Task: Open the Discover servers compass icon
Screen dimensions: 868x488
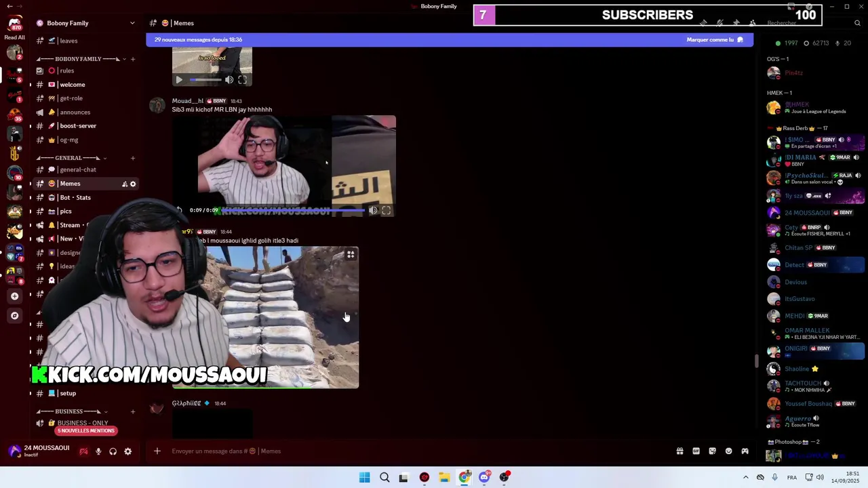Action: [x=14, y=316]
